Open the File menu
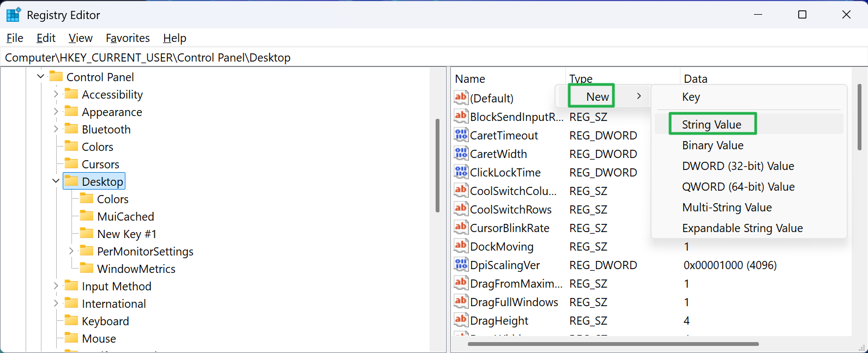The image size is (868, 353). point(15,38)
